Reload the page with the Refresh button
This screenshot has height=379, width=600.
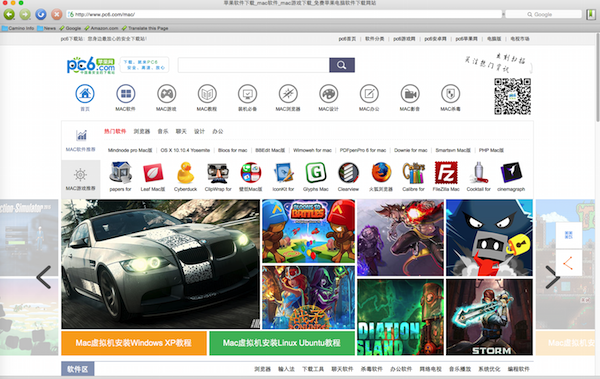coord(41,15)
